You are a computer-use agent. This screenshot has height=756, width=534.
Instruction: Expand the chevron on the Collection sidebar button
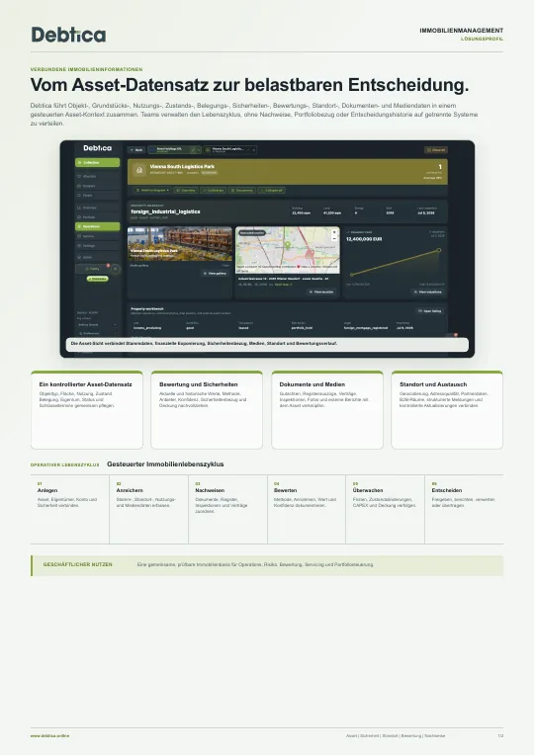click(x=117, y=162)
